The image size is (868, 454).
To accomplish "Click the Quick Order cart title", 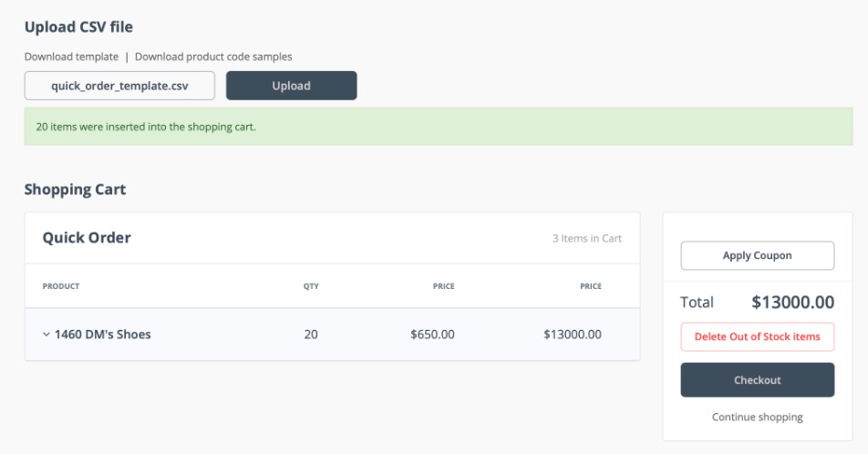I will point(87,238).
